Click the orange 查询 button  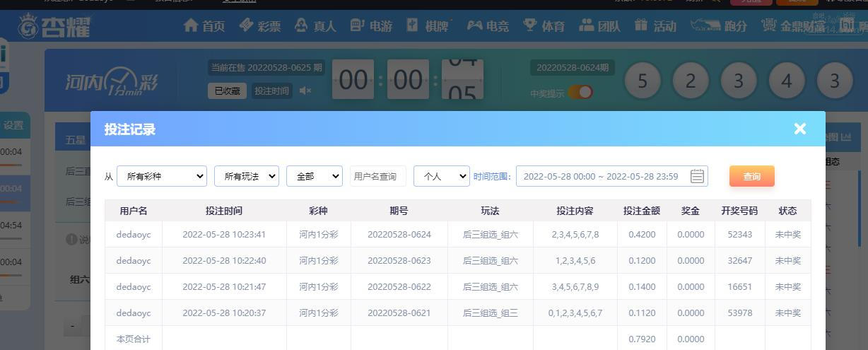pos(752,176)
